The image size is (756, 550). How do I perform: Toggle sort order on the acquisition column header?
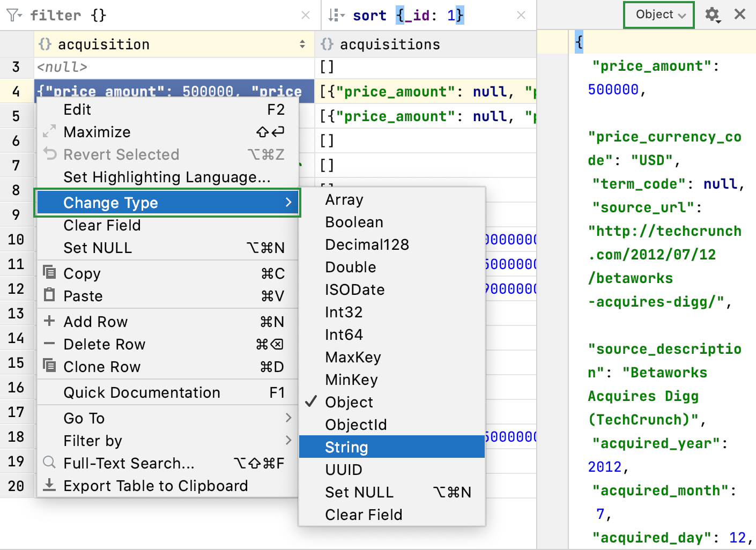303,44
